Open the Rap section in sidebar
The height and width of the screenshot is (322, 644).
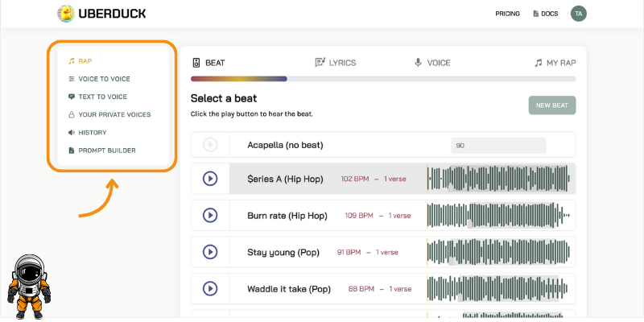[85, 61]
